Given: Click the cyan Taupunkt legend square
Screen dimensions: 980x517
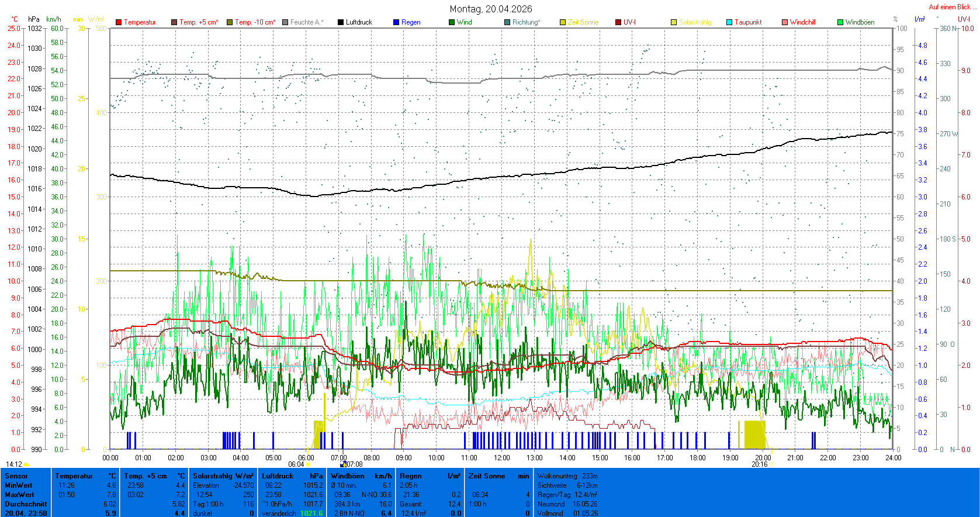Looking at the screenshot, I should pos(729,22).
